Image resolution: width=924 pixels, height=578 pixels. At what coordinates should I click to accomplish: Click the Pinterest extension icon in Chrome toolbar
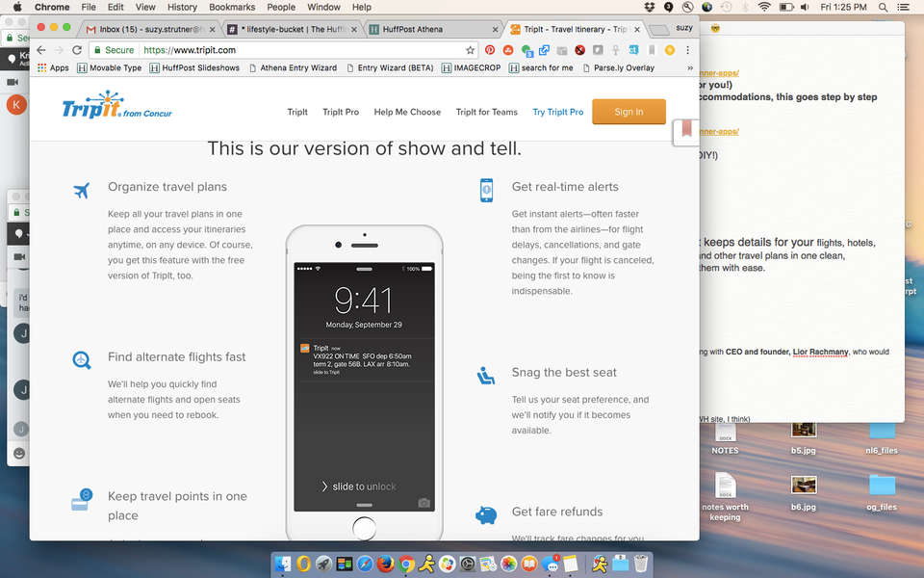point(490,50)
